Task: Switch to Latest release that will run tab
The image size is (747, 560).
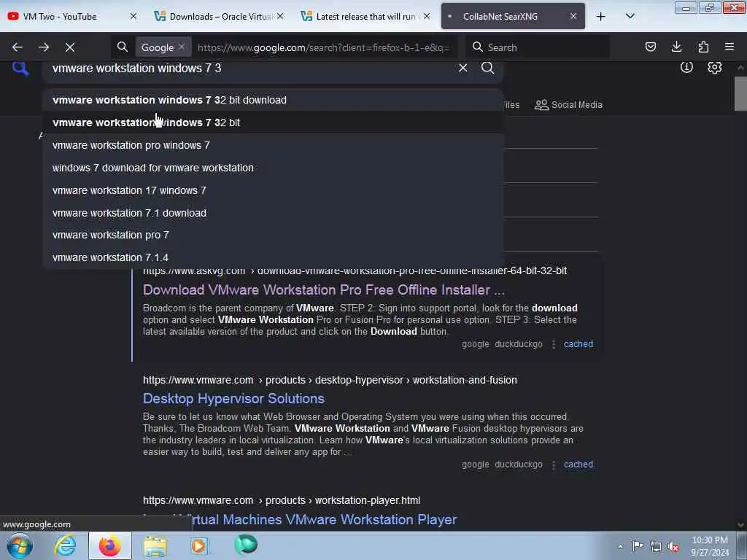Action: pos(360,16)
